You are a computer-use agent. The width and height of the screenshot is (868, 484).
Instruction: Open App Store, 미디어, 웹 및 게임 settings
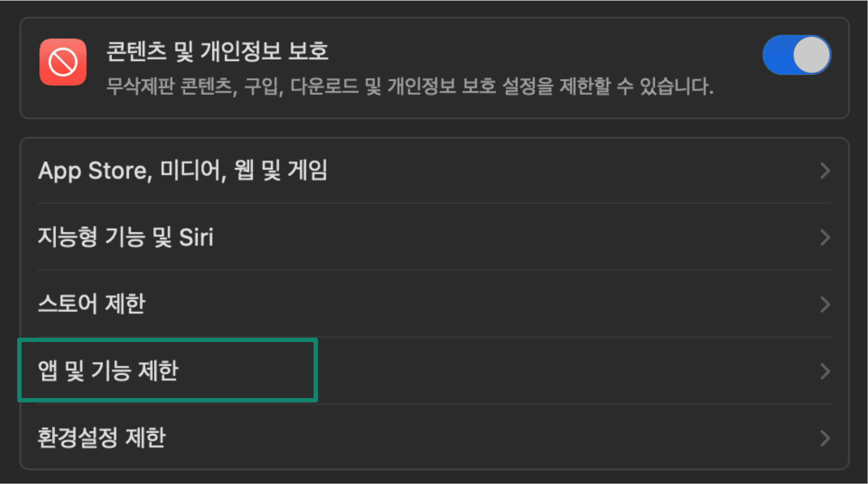point(183,171)
